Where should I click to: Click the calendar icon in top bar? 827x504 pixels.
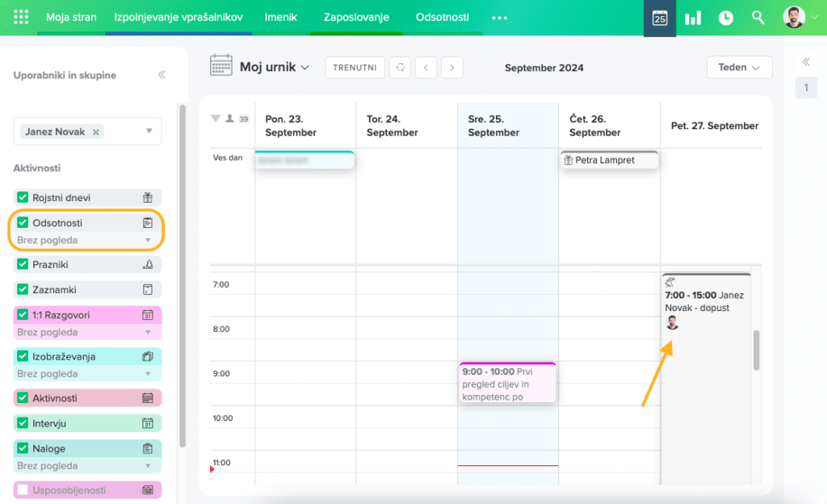660,18
